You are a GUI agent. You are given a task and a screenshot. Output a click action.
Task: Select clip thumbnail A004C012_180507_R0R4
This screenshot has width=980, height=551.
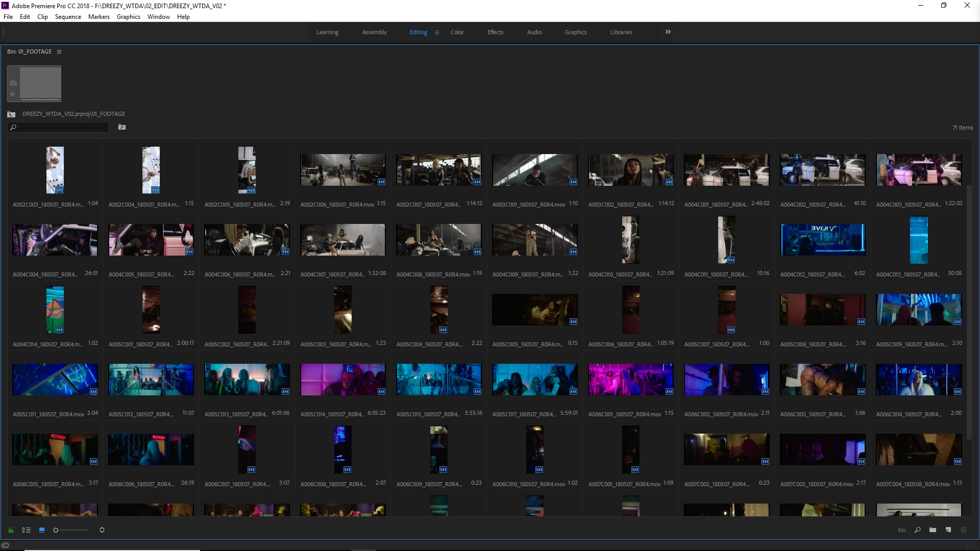point(822,240)
